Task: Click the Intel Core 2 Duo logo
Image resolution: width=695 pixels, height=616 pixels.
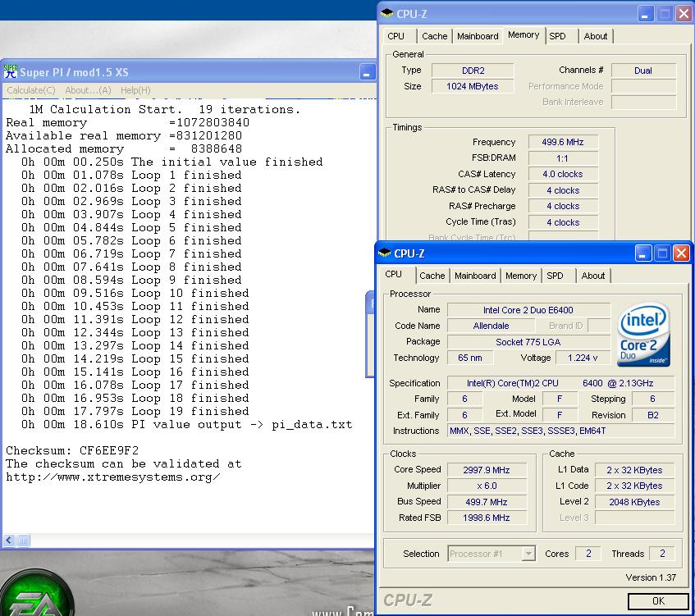Action: 643,334
